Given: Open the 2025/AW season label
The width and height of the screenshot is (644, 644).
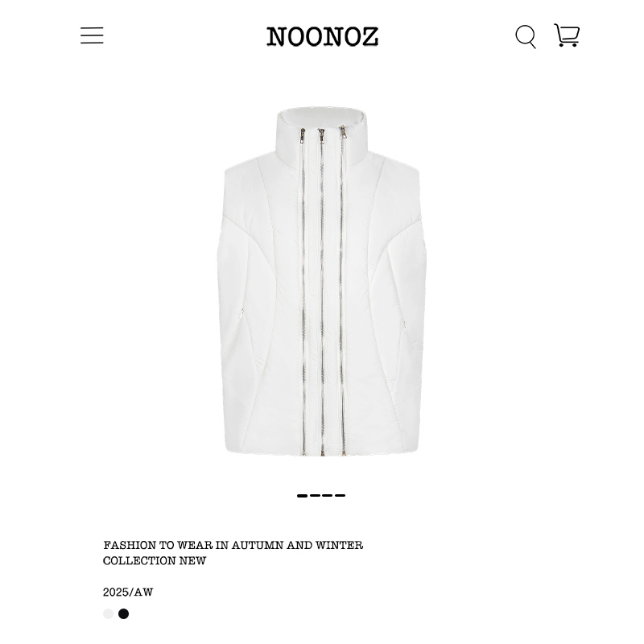Looking at the screenshot, I should click(x=128, y=592).
